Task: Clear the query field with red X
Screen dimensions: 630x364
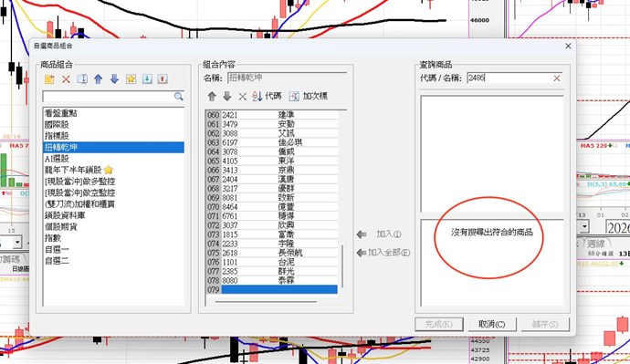Action: click(x=556, y=78)
